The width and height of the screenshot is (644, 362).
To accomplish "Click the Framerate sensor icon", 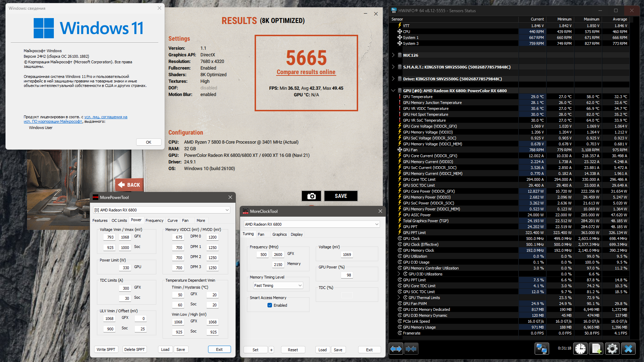I will click(x=400, y=333).
